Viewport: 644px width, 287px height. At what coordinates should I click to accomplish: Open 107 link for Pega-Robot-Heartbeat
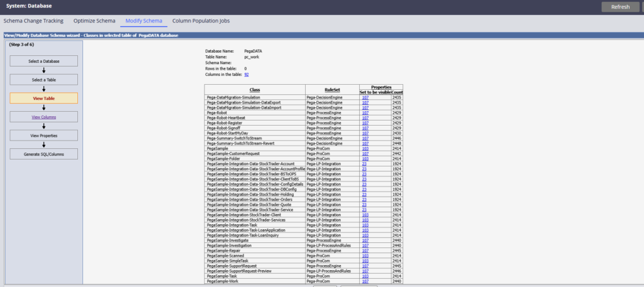point(365,117)
